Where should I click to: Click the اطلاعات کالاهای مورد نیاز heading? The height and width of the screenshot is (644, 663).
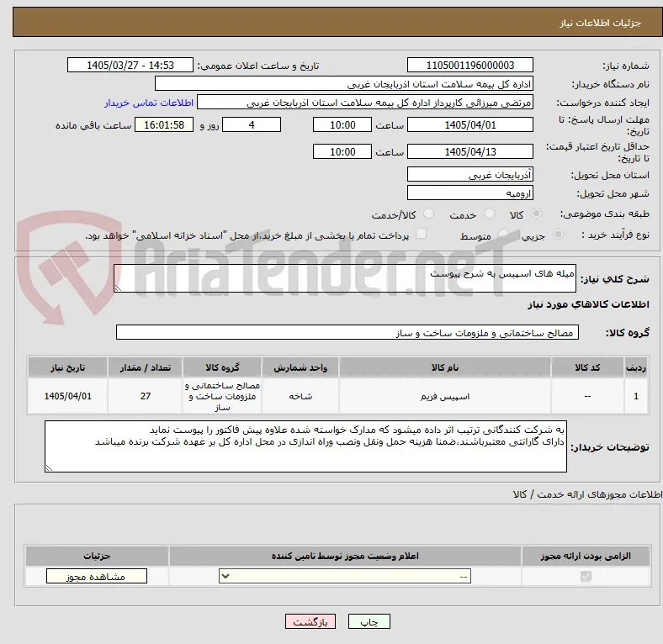pyautogui.click(x=588, y=304)
